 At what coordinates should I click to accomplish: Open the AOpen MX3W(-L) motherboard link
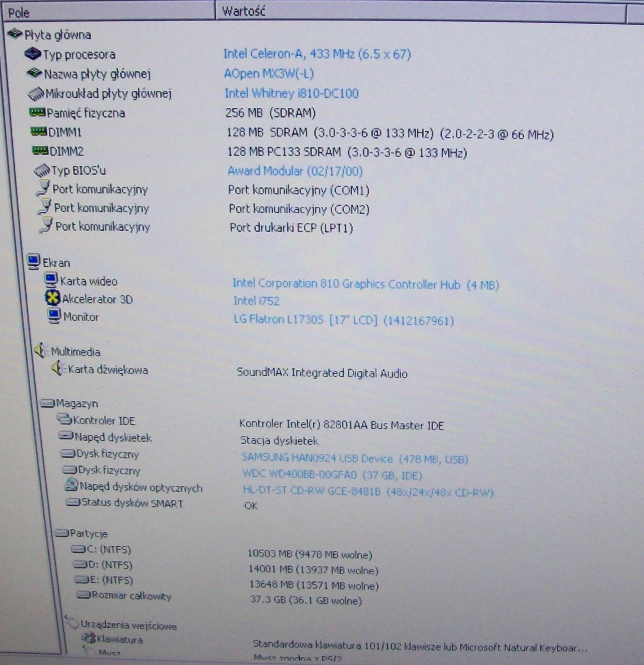pos(269,73)
